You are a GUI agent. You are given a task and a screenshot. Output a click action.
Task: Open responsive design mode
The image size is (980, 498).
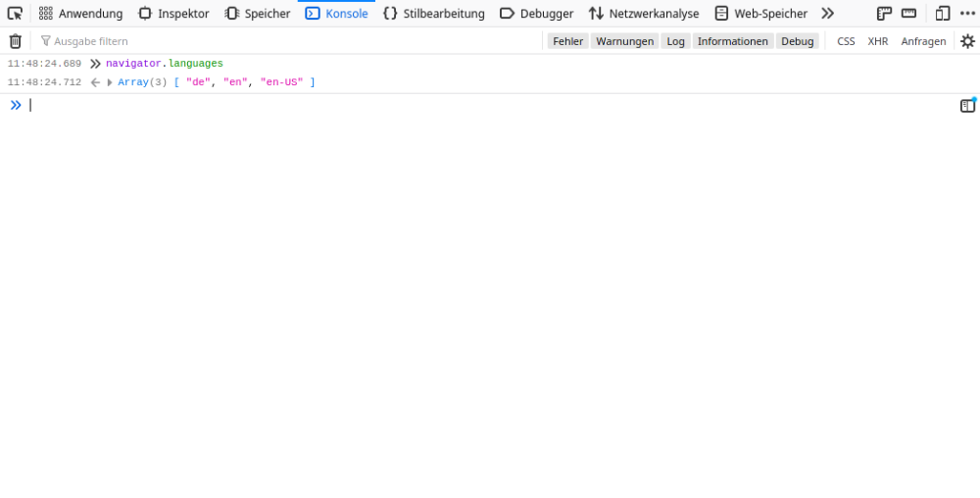(943, 14)
